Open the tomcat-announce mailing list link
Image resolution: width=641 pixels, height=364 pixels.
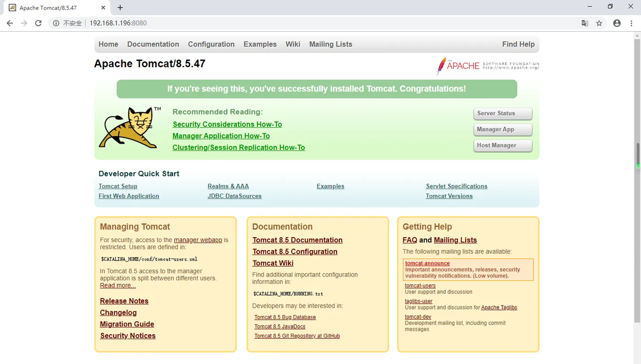[427, 264]
